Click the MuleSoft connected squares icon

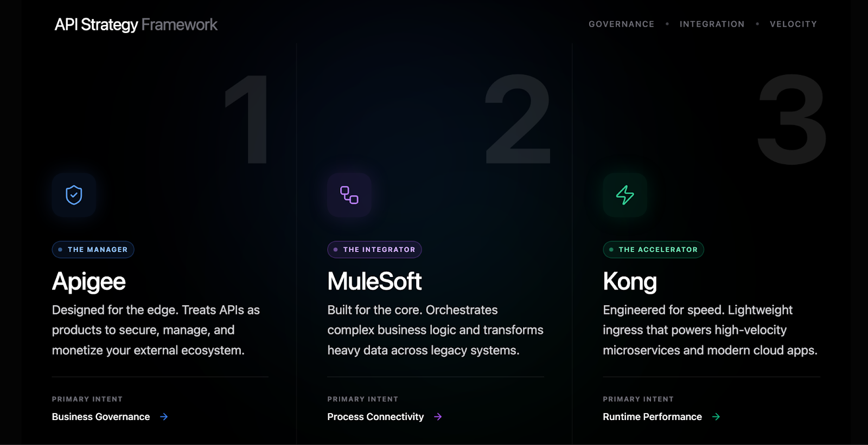tap(349, 195)
